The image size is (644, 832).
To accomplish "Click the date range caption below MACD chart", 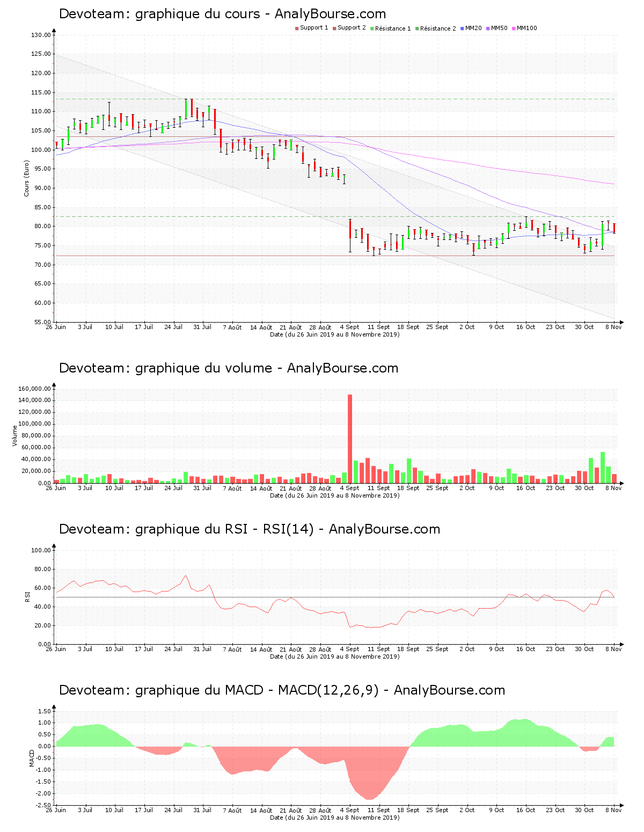I will tap(335, 818).
